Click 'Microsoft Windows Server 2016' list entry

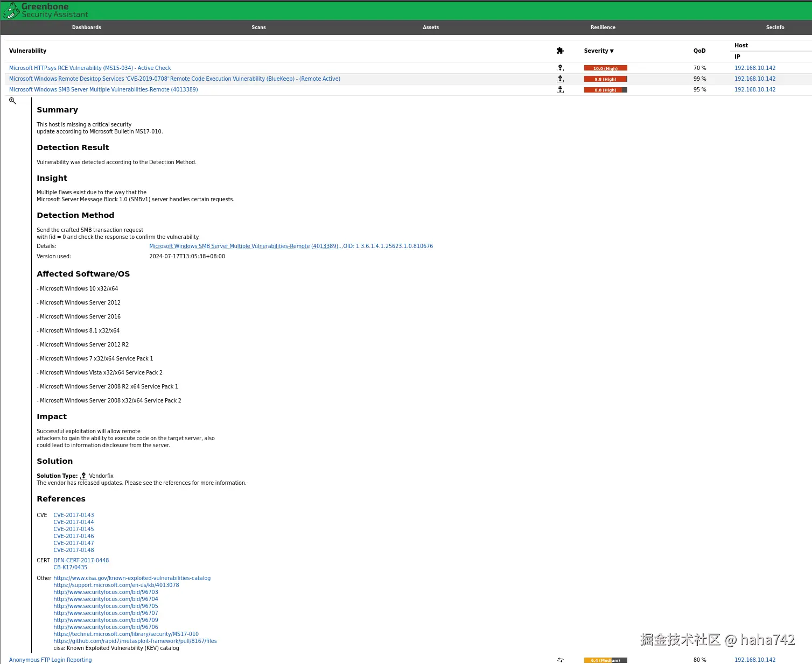click(x=79, y=316)
